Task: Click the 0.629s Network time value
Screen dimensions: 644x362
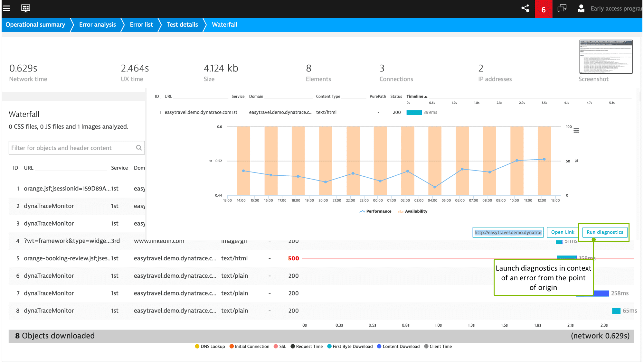Action: 23,68
